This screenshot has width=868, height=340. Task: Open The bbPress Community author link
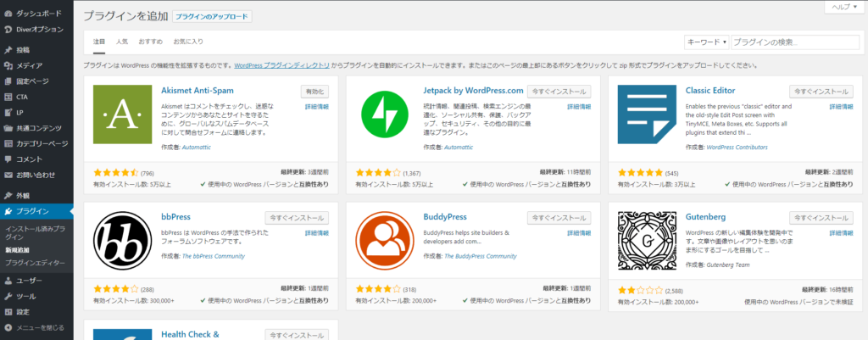point(213,256)
